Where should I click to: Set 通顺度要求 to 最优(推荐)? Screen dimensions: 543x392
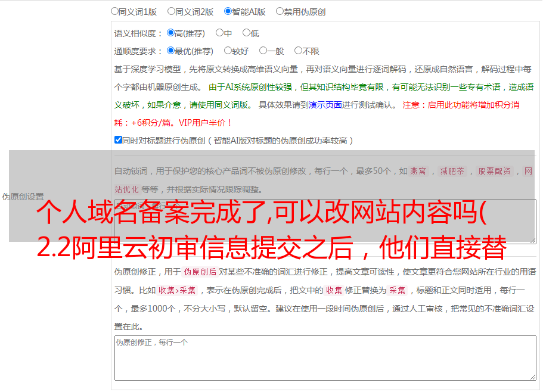170,51
